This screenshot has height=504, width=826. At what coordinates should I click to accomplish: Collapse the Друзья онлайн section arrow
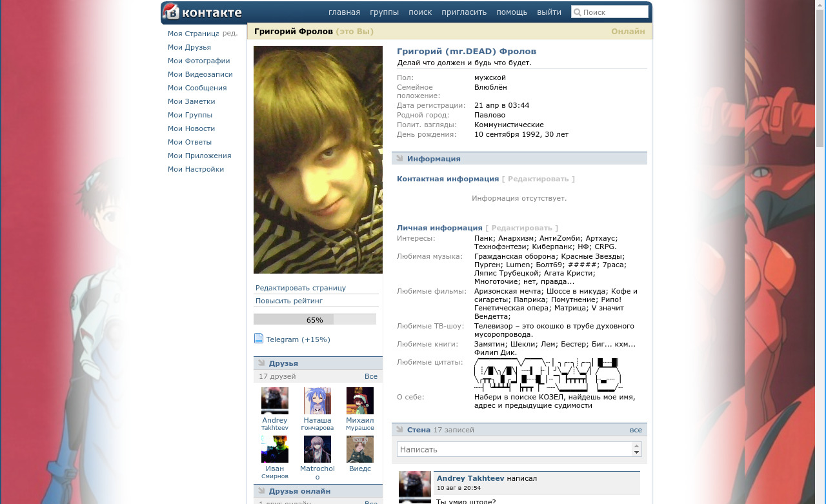pos(261,491)
